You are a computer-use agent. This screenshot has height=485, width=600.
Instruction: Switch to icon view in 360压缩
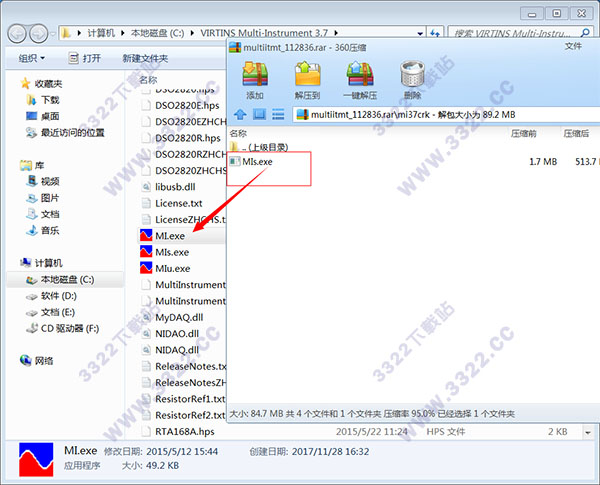(259, 114)
